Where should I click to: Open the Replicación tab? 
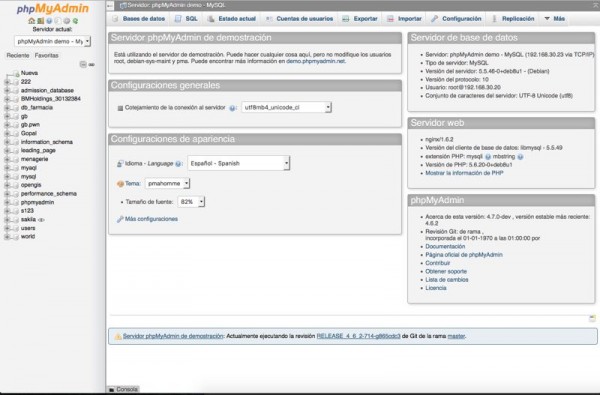513,18
